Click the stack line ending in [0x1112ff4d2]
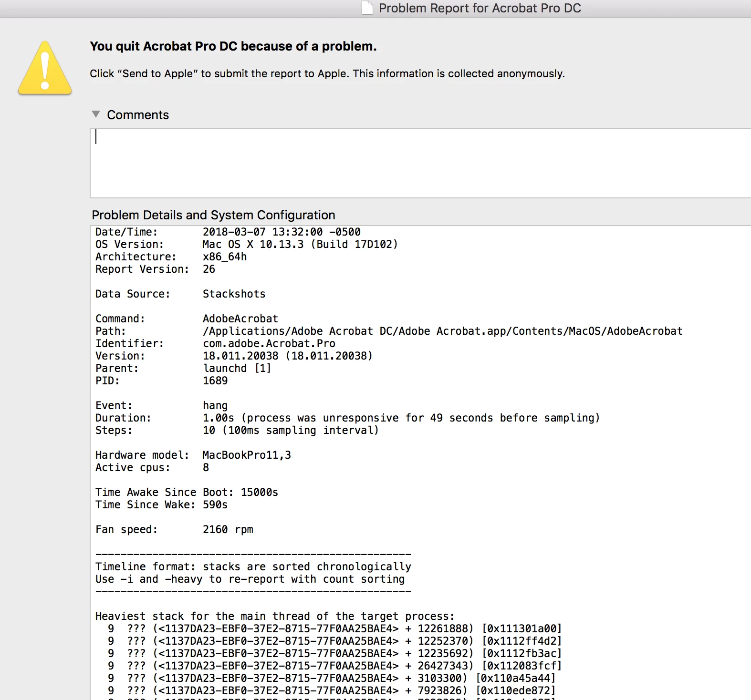The height and width of the screenshot is (700, 751). click(x=335, y=641)
